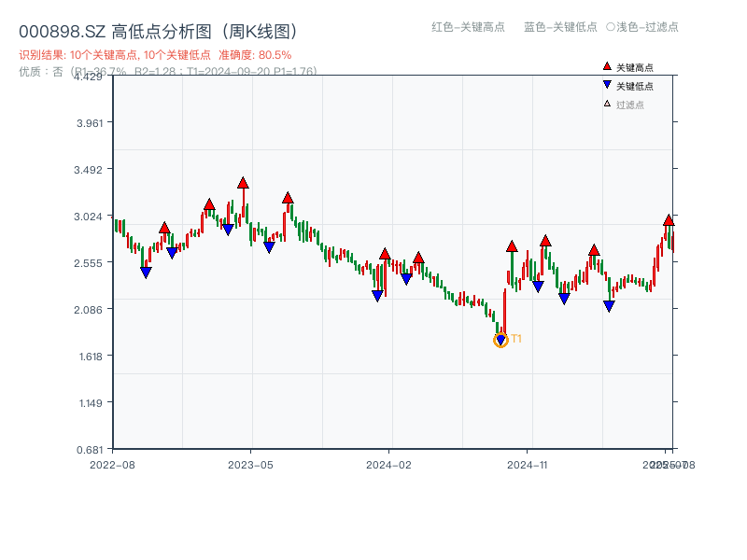Click the rightmost red key-high triangle marker

coord(669,220)
